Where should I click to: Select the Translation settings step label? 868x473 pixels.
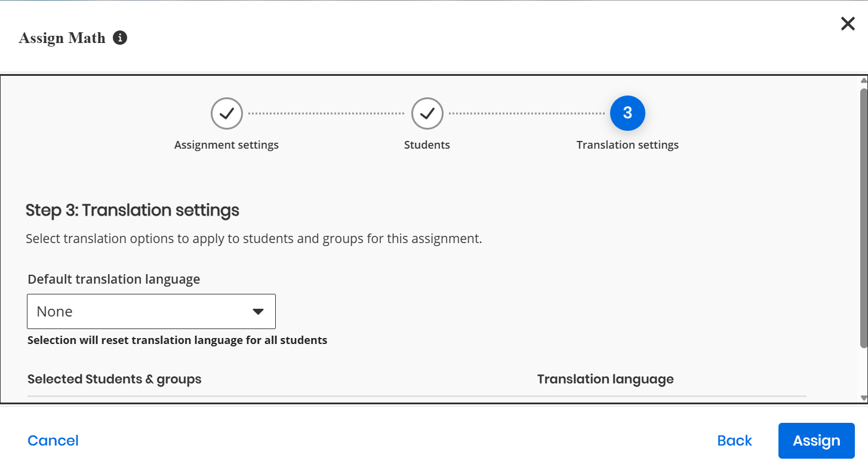[627, 145]
